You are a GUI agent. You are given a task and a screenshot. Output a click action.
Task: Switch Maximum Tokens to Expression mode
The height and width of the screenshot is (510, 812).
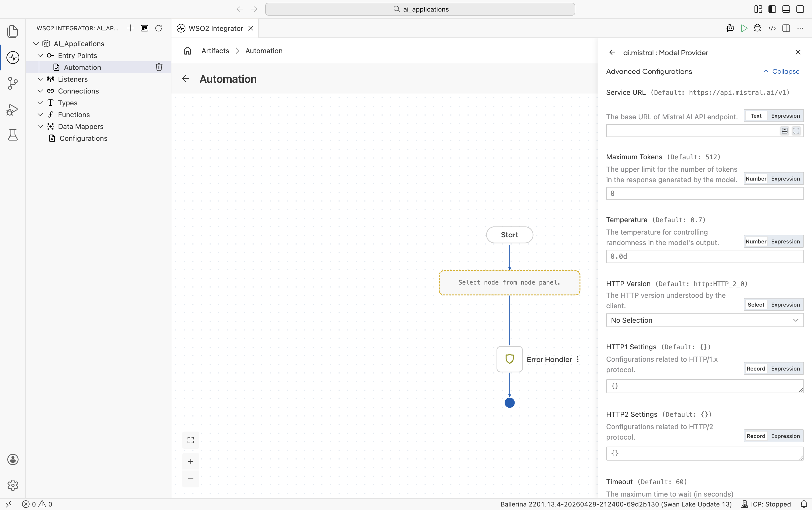(x=785, y=178)
